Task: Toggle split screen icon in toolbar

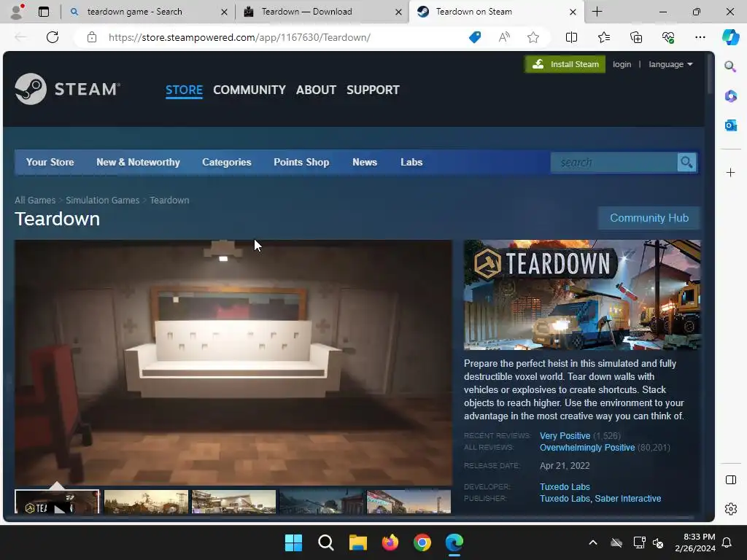Action: coord(571,37)
